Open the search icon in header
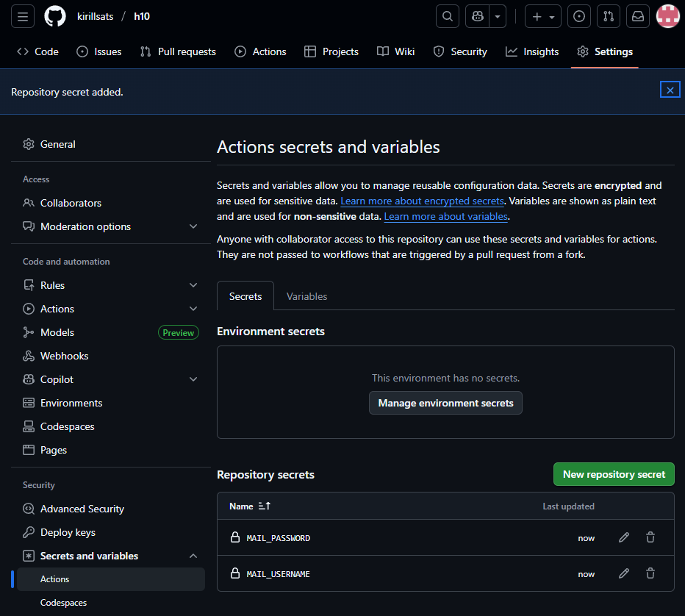Viewport: 685px width, 616px height. 448,16
